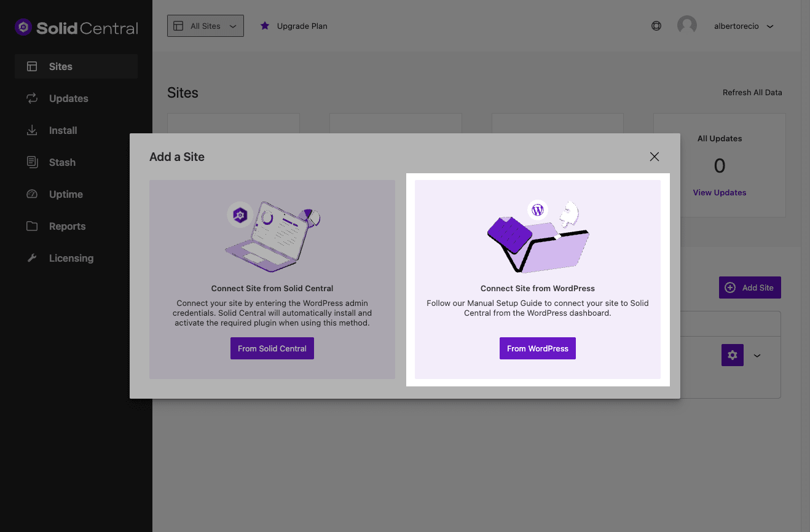810x532 pixels.
Task: Open the Reports section
Action: [x=76, y=226]
